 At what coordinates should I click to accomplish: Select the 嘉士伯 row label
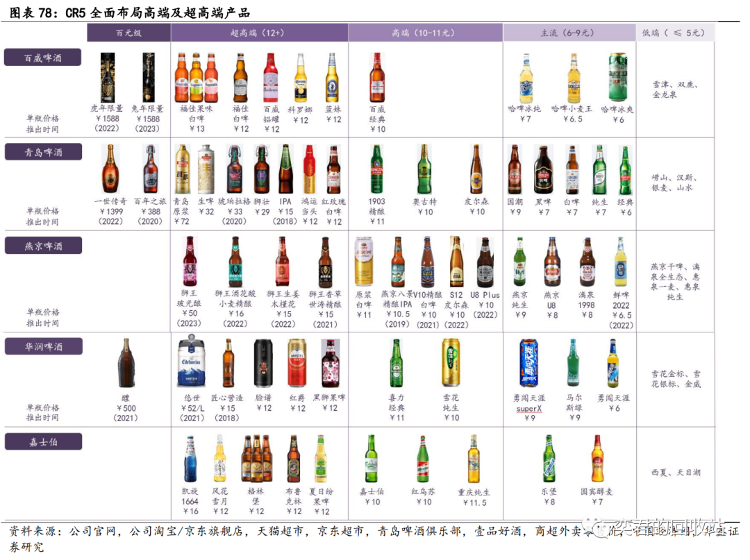point(44,441)
